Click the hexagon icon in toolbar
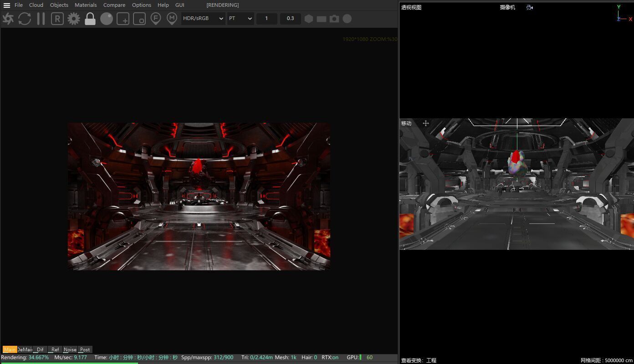Screen dimensions: 634x364 pos(309,19)
